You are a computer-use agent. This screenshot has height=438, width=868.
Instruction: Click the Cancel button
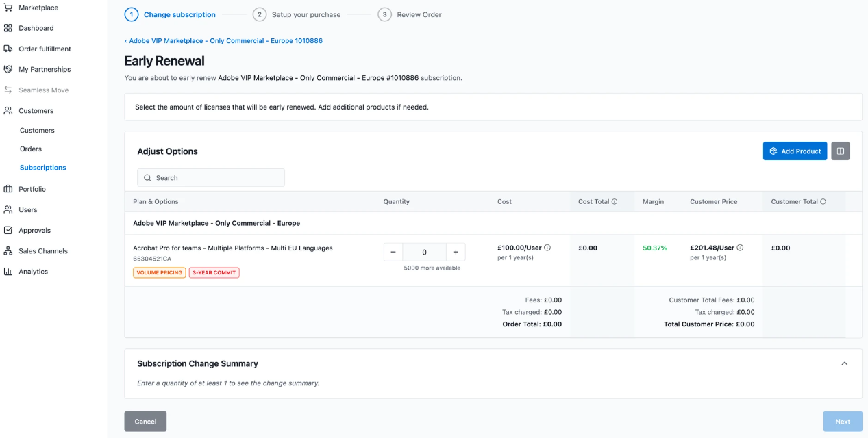(145, 422)
